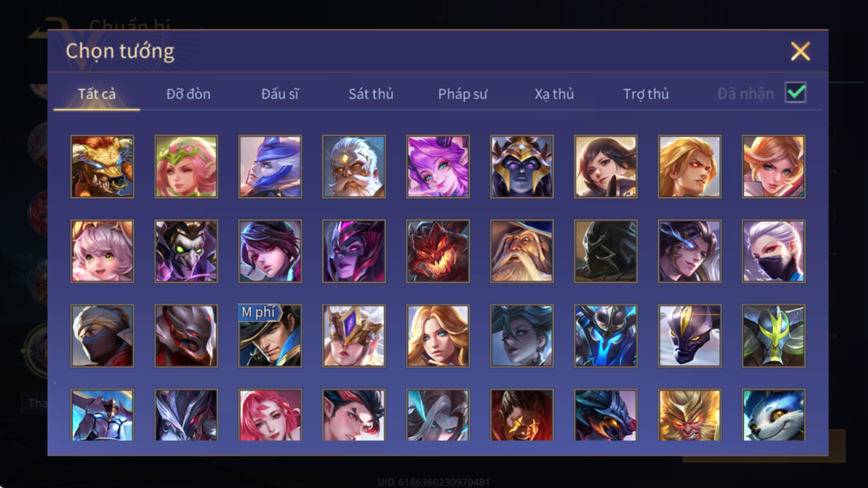Choose the orange boar-beast hero portrait
Screen dimensions: 868x488
[102, 167]
